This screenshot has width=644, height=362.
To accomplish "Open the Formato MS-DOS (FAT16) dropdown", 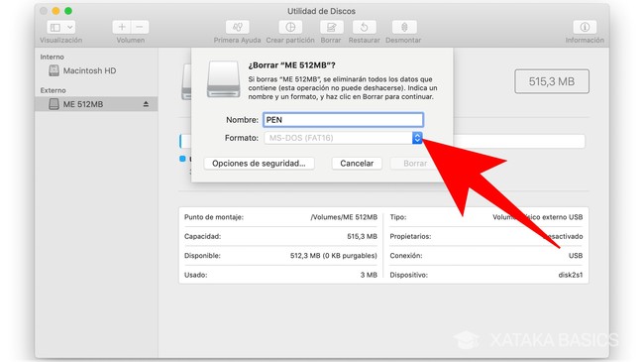I will click(343, 138).
